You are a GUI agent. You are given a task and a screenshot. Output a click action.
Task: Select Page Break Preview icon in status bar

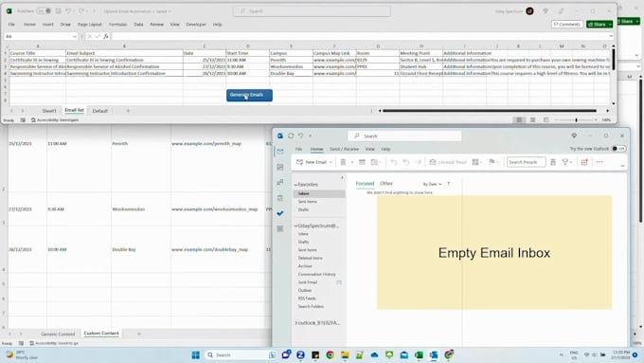coord(546,120)
